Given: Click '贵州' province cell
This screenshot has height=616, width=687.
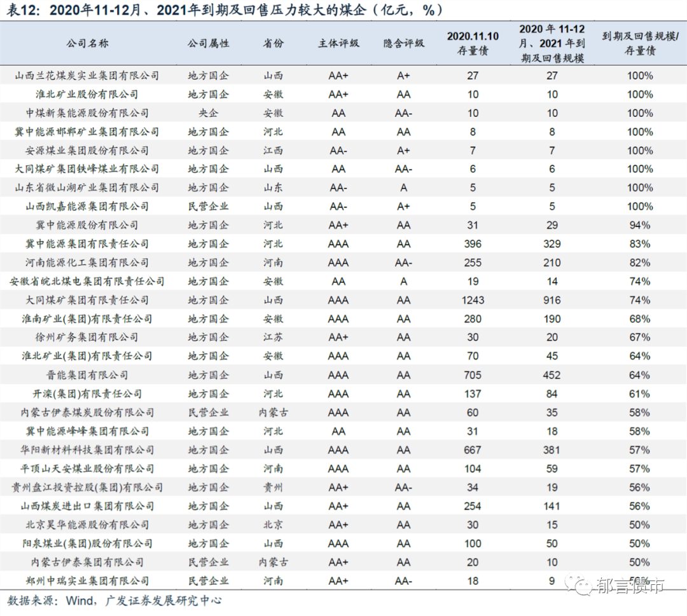Looking at the screenshot, I should (x=274, y=488).
